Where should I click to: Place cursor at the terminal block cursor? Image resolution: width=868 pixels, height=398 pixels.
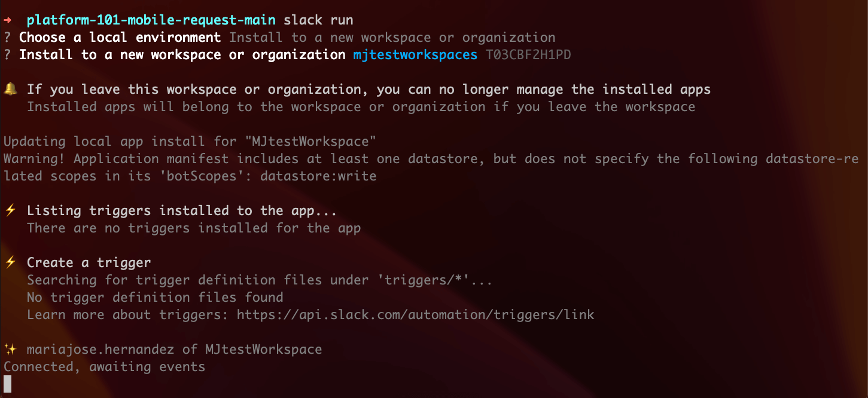7,384
